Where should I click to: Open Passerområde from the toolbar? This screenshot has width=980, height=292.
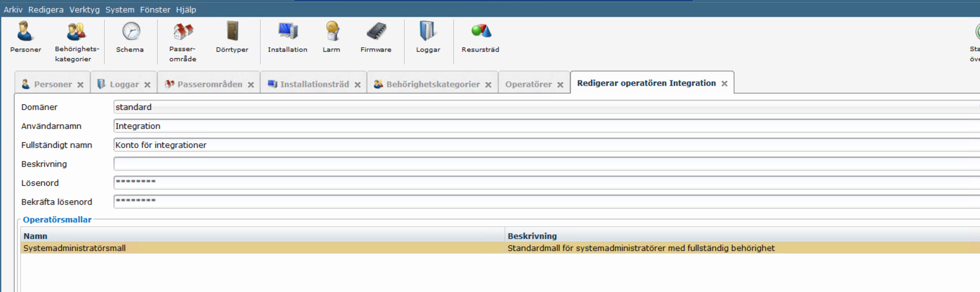[183, 42]
